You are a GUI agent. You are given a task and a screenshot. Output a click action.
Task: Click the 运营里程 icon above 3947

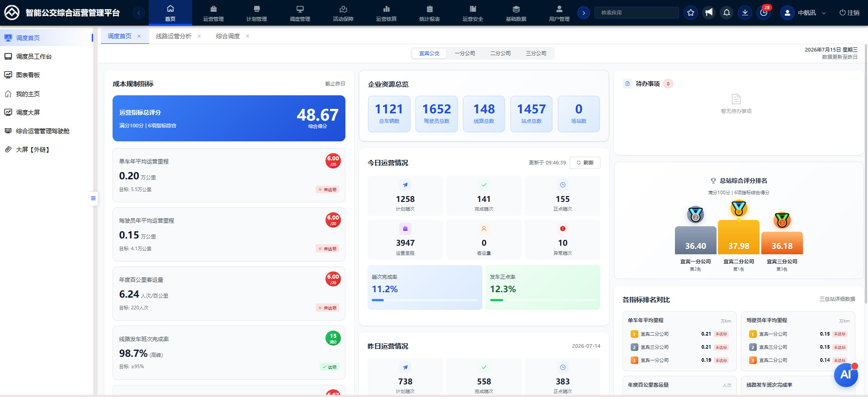pos(405,229)
